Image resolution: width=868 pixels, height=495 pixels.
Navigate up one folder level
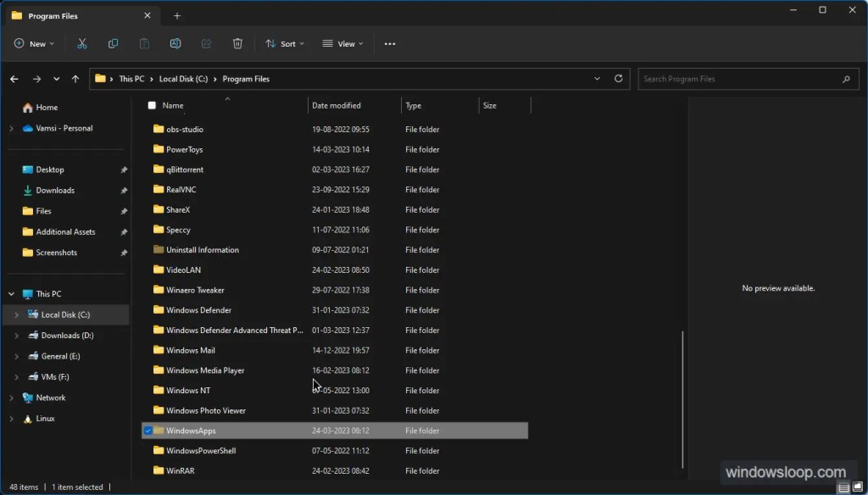click(75, 78)
